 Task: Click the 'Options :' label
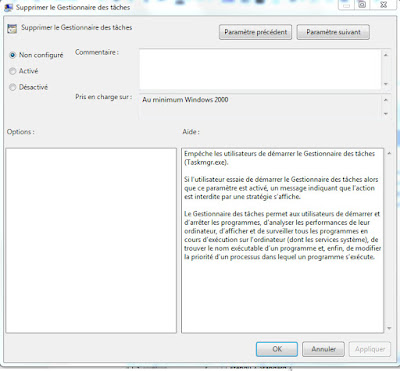(21, 132)
